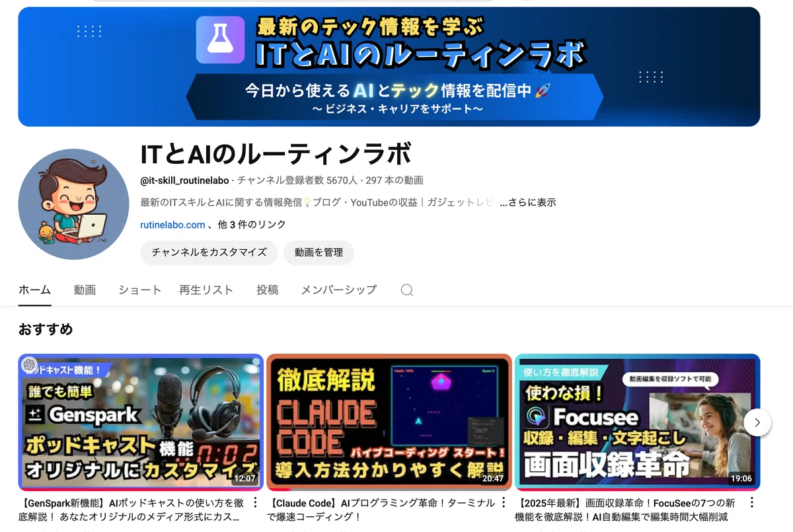Open the rutinelabo.com link

(x=172, y=225)
